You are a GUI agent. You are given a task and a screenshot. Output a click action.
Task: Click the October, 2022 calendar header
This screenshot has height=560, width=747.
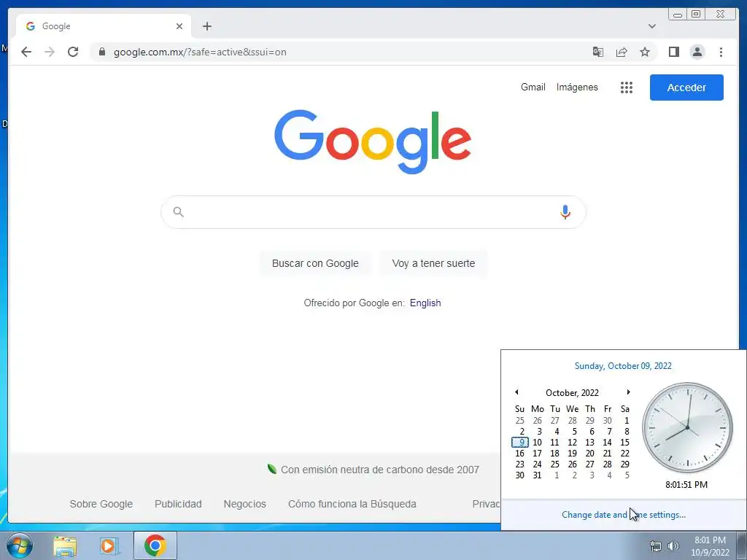572,392
